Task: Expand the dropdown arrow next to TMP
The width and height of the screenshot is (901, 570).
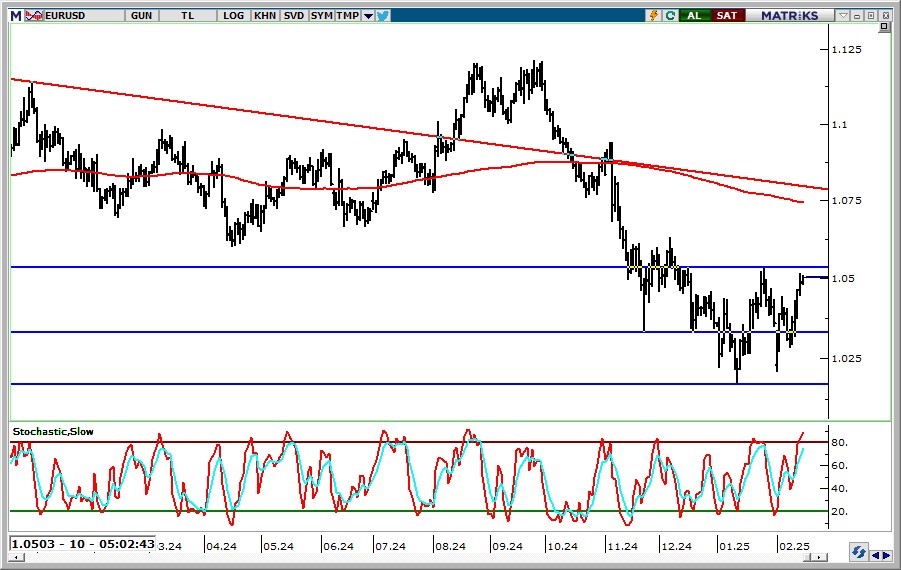Action: click(x=368, y=16)
